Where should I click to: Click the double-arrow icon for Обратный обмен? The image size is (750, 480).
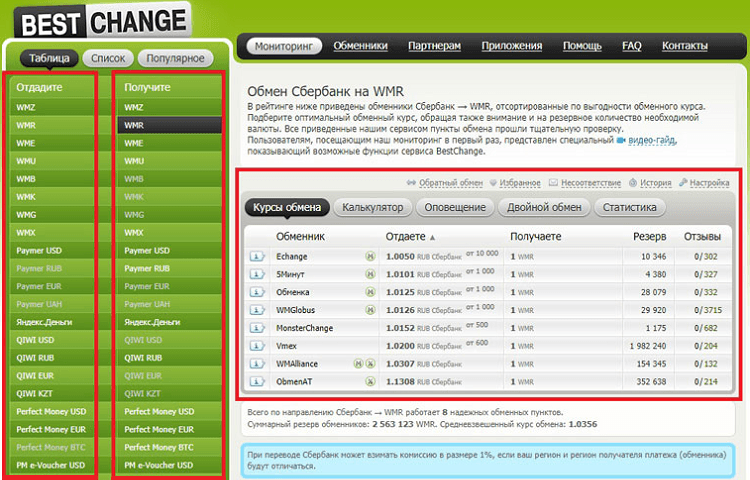pyautogui.click(x=411, y=182)
